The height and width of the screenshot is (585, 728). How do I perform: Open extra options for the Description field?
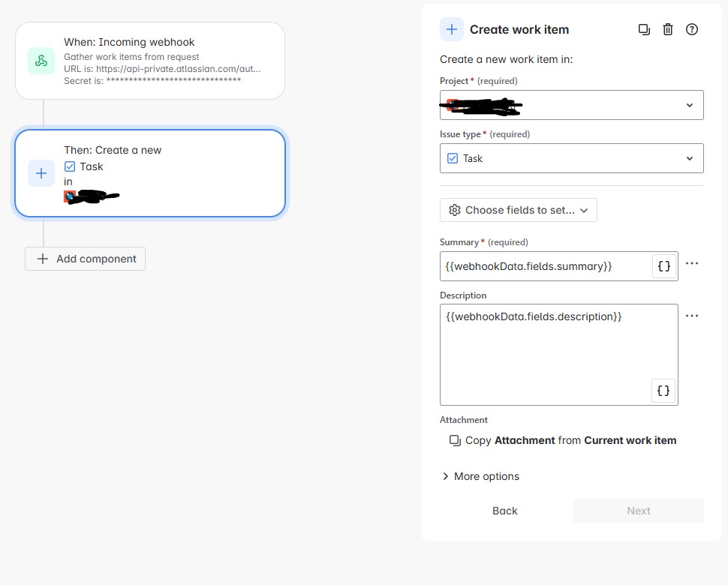click(x=691, y=316)
